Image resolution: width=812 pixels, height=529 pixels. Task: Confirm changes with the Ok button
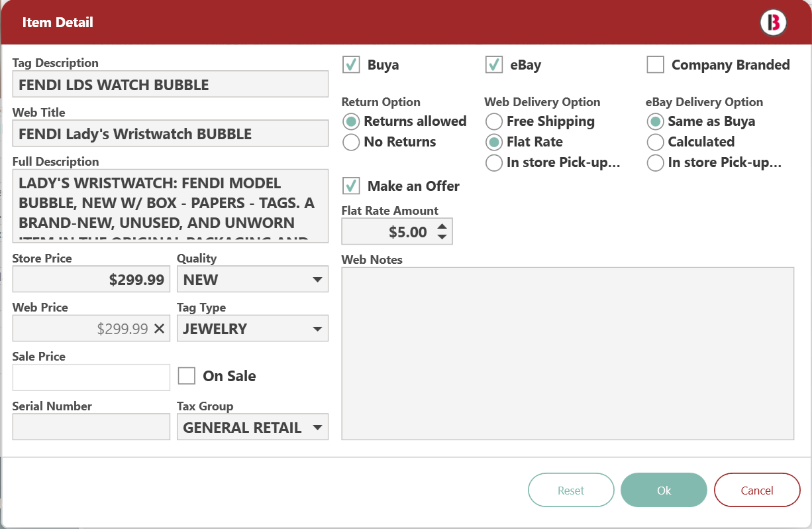664,491
